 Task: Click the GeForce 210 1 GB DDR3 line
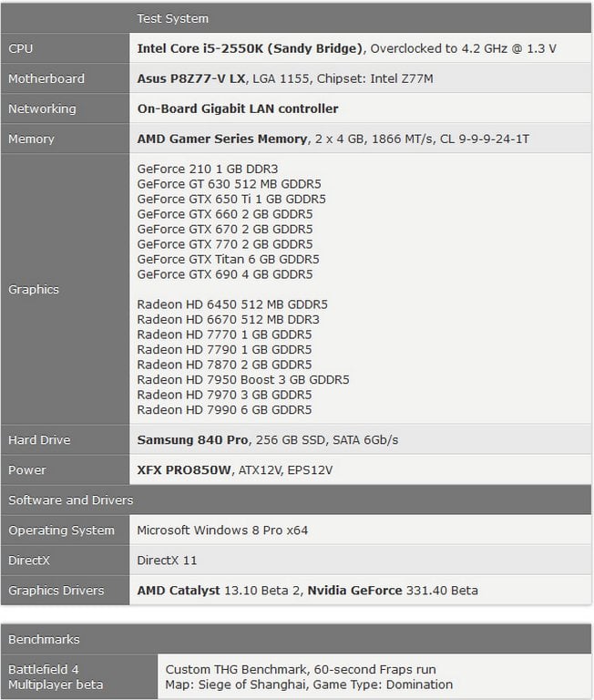208,169
